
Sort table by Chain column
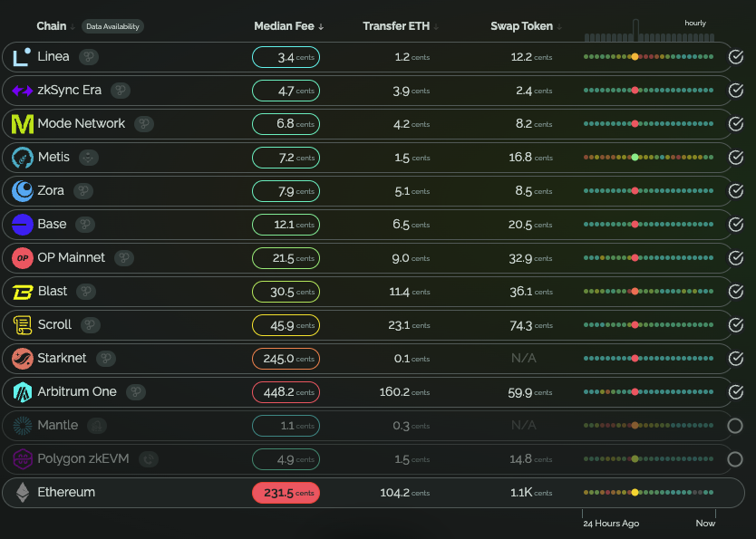56,26
